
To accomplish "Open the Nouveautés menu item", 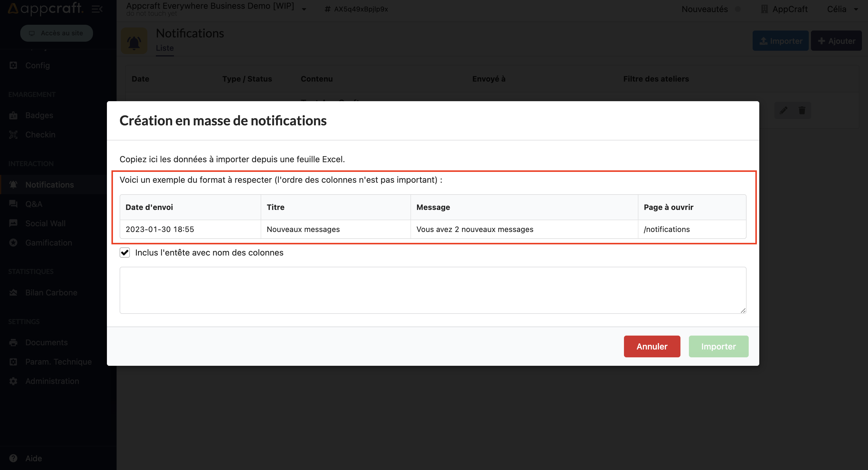I will tap(704, 9).
